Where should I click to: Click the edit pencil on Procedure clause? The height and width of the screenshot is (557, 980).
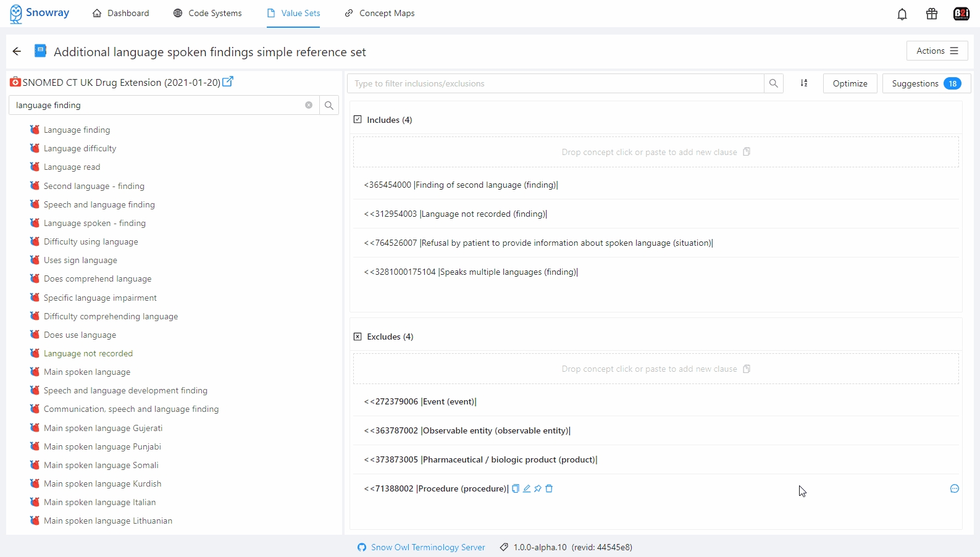tap(527, 488)
